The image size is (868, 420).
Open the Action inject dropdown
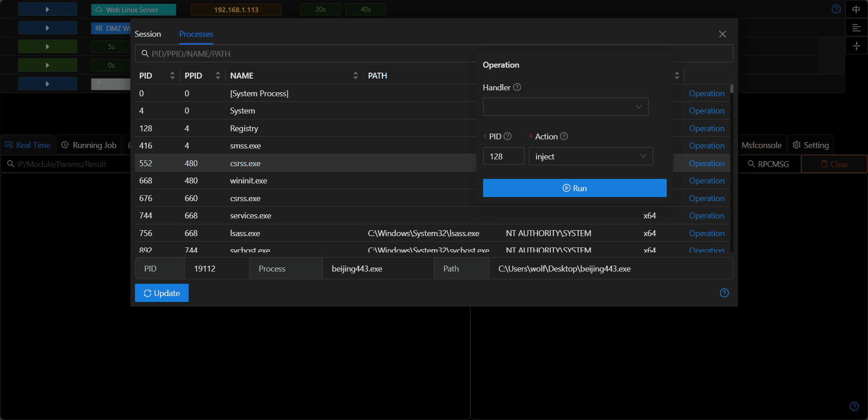pyautogui.click(x=591, y=156)
